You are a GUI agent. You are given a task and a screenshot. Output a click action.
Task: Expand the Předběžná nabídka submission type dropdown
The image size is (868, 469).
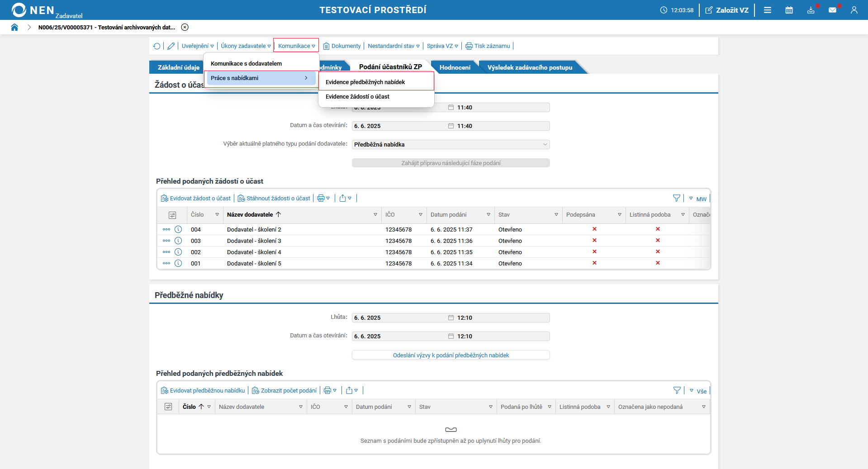click(545, 145)
